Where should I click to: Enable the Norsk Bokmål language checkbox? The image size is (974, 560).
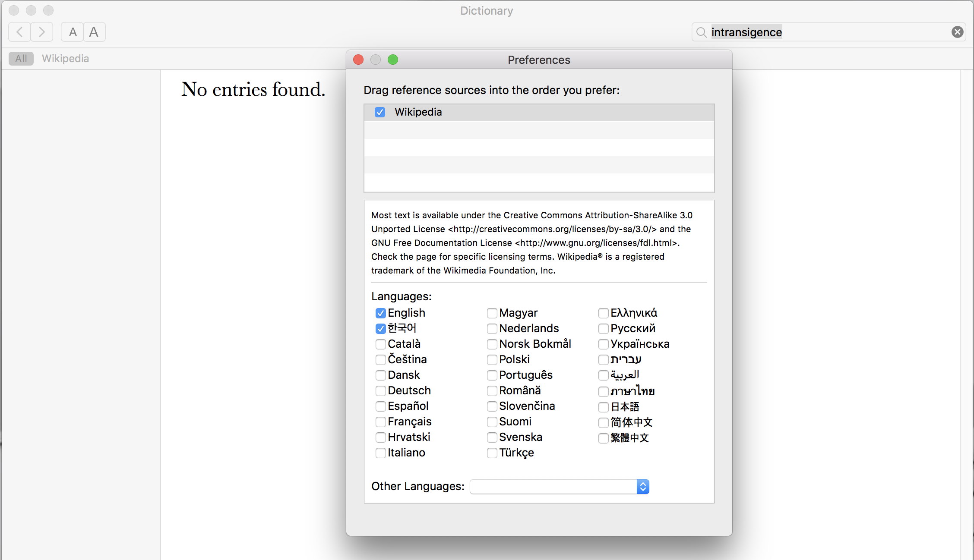coord(492,344)
